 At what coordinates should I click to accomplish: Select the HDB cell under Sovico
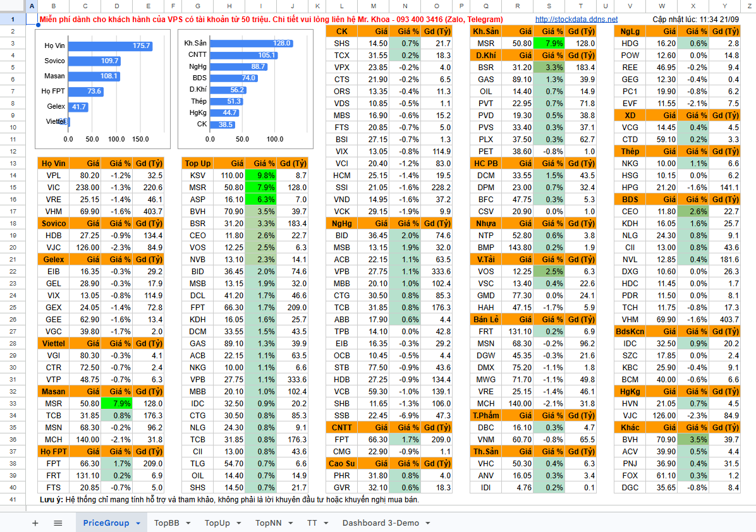click(x=54, y=236)
